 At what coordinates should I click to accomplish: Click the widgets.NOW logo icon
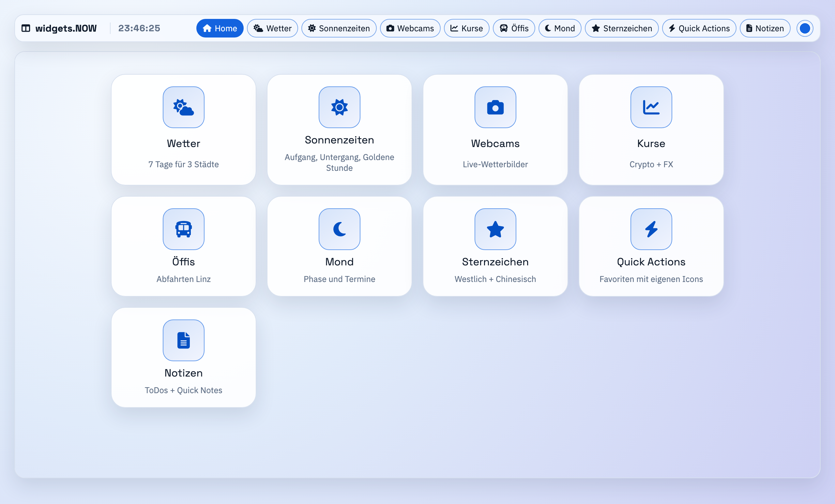coord(26,28)
